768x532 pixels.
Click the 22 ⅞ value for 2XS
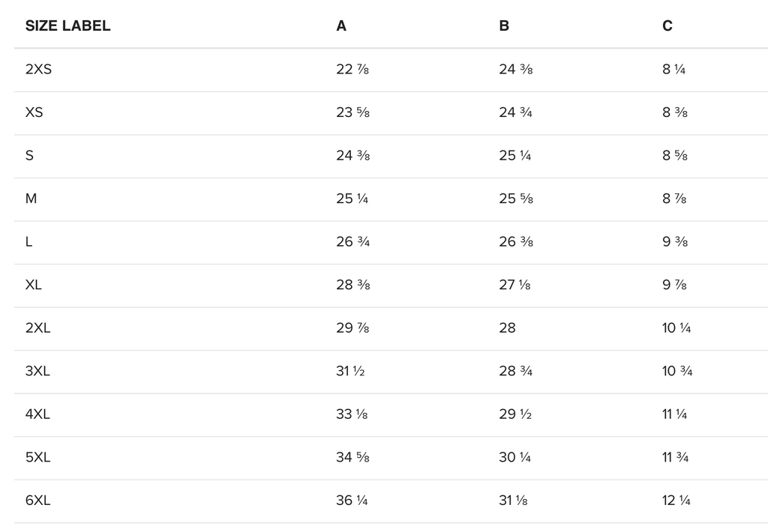click(352, 69)
